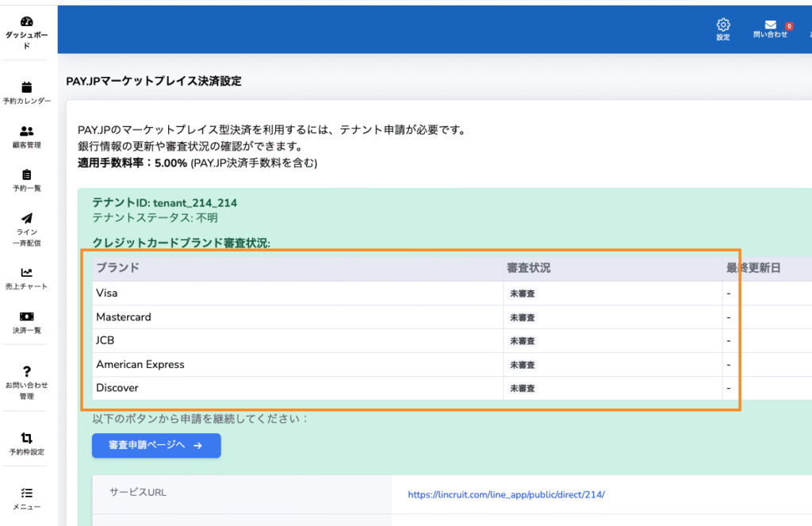This screenshot has height=526, width=812.
Task: Open 問い合わせ envelope icon in header
Action: [x=770, y=25]
